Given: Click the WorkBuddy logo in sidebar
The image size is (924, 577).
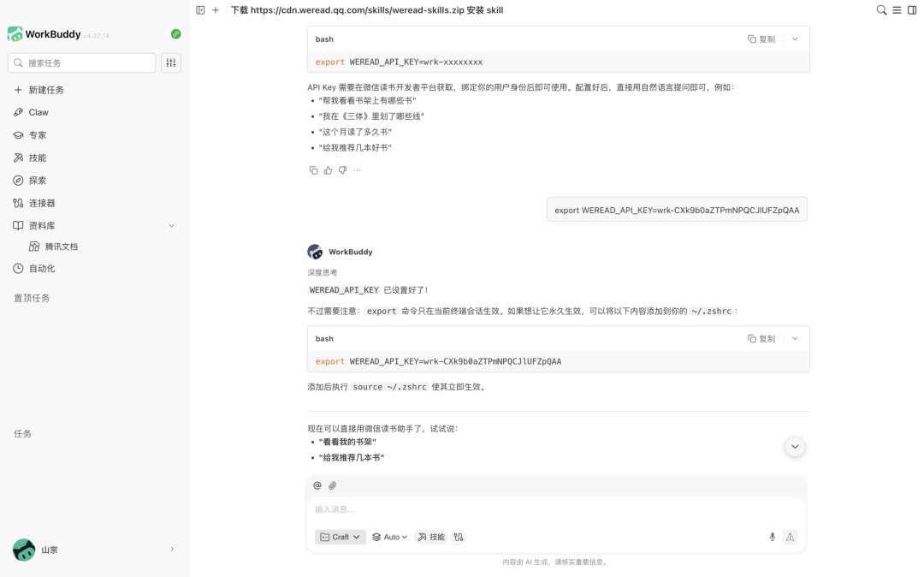Looking at the screenshot, I should pos(15,34).
